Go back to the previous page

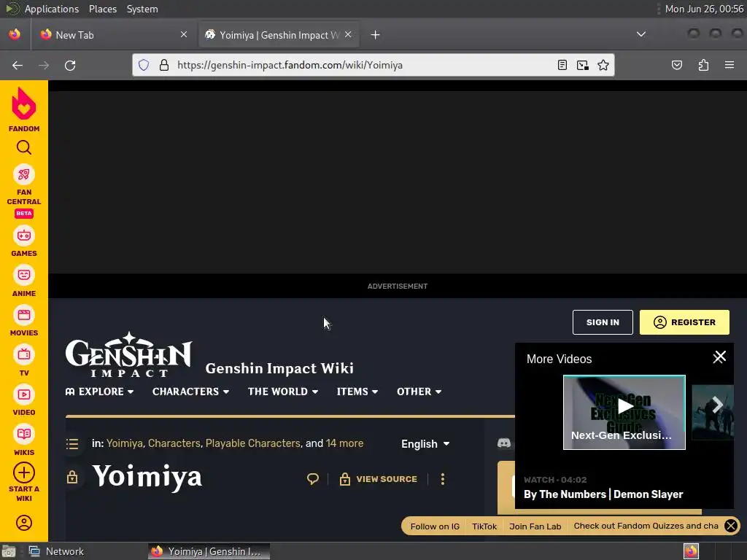18,65
